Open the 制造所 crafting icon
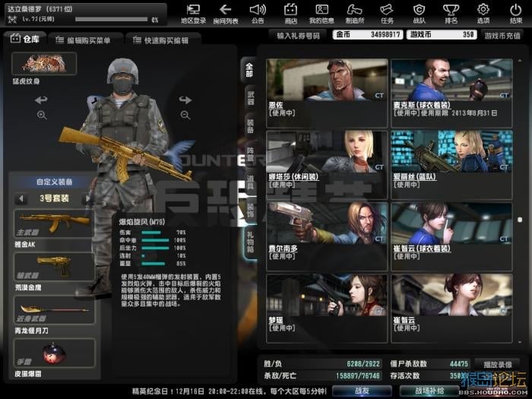Viewport: 532px width, 399px height. [x=355, y=14]
